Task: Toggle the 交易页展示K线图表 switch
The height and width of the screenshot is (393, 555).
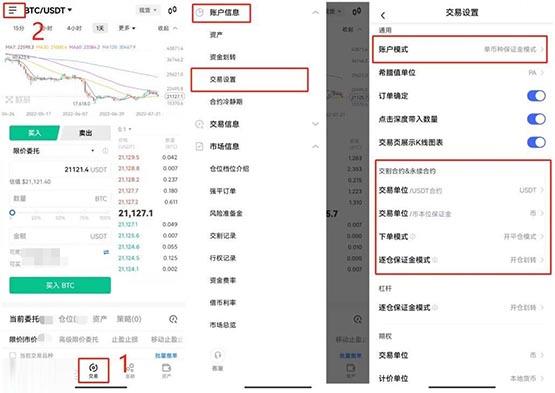Action: (x=536, y=142)
